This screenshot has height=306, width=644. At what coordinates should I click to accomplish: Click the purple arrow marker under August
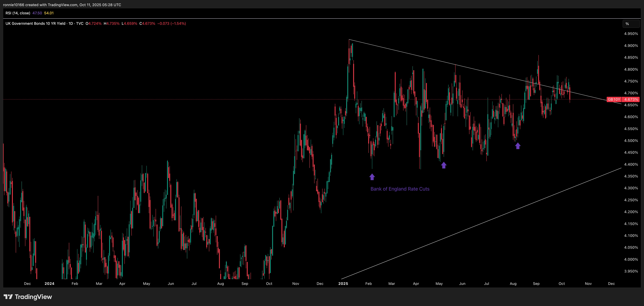pos(518,146)
